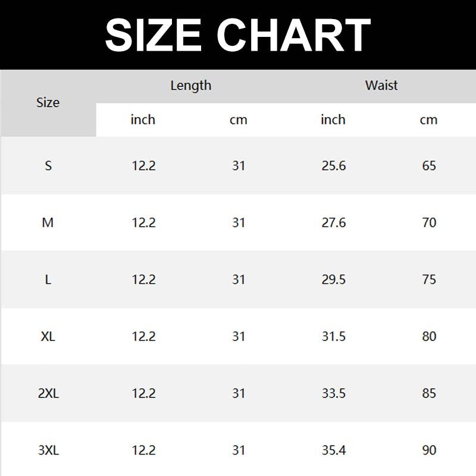Select waist value 75 cm
This screenshot has height=476, width=476.
(x=429, y=280)
